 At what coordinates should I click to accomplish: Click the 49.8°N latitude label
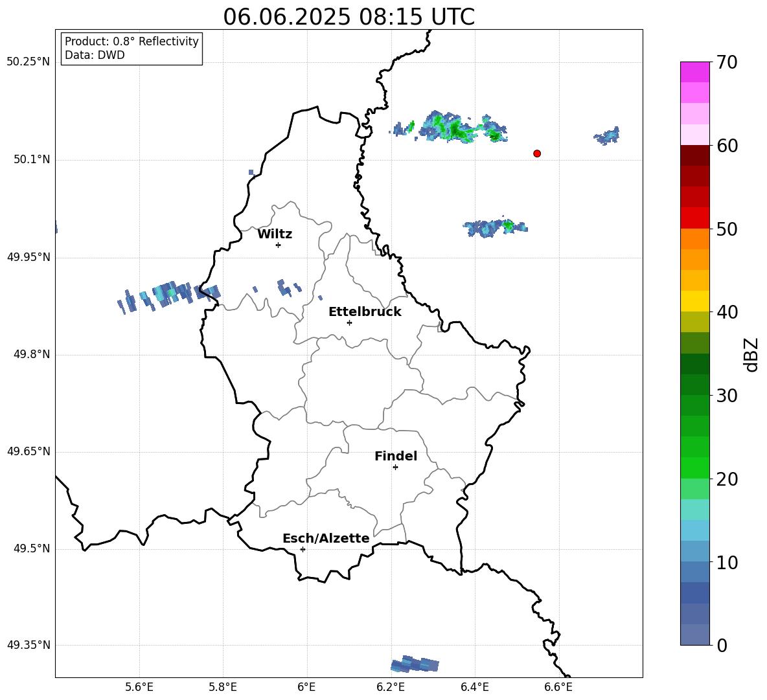32,354
